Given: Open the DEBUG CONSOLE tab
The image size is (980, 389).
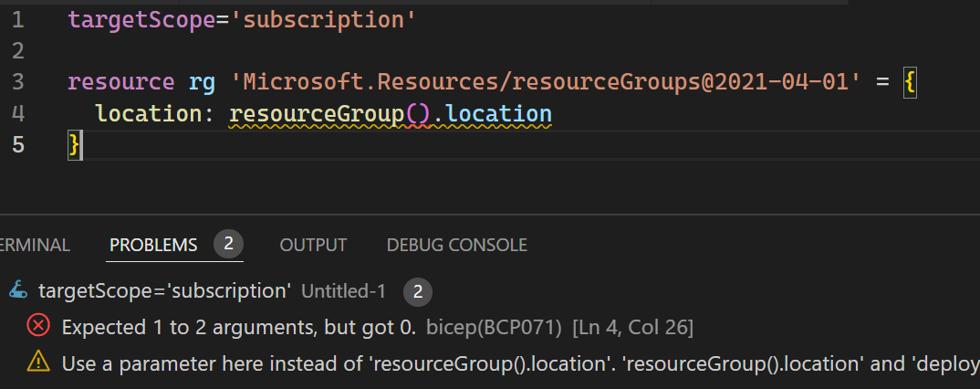Looking at the screenshot, I should 457,245.
